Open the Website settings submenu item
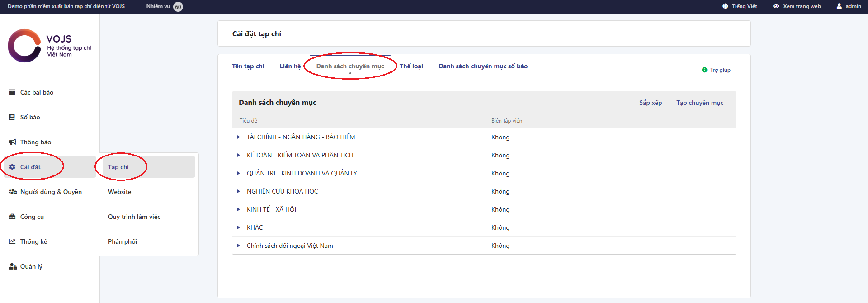Screen dimensions: 868x303 pyautogui.click(x=119, y=192)
